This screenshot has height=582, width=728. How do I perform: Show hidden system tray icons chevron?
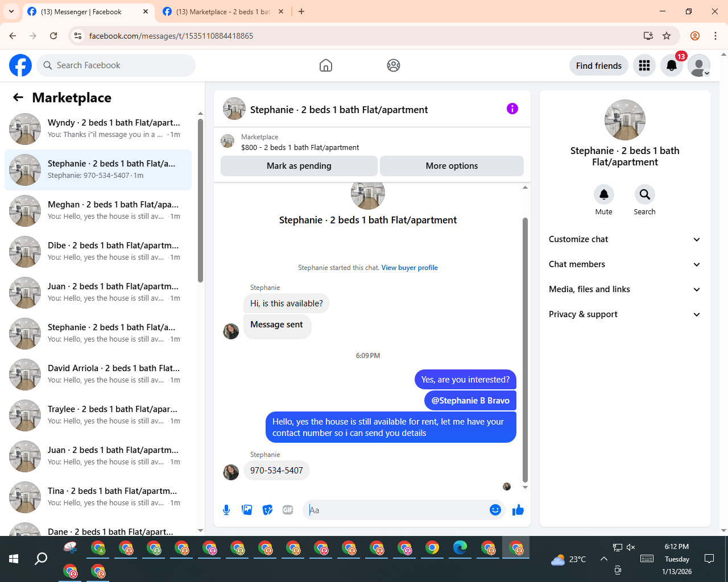pos(603,559)
